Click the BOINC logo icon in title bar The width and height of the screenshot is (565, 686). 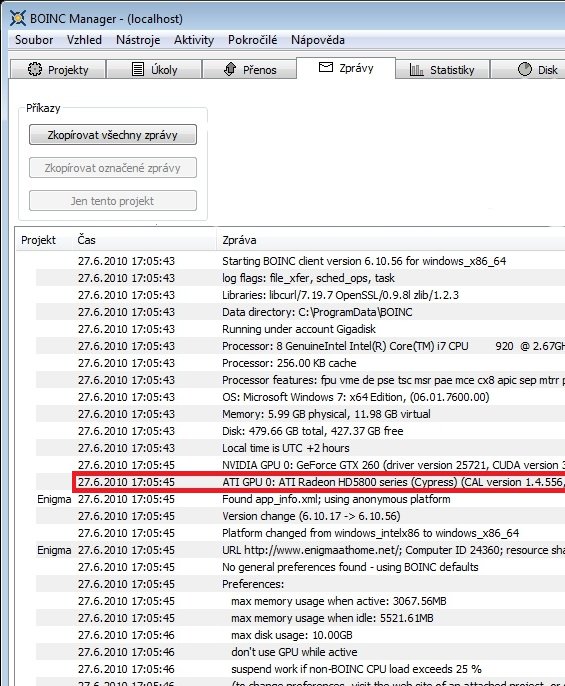tap(18, 18)
